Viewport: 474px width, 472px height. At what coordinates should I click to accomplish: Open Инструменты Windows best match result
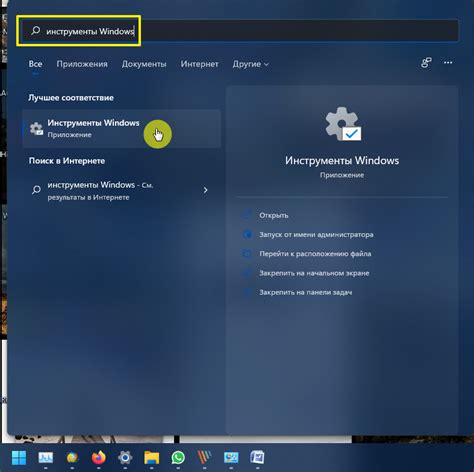coord(122,128)
